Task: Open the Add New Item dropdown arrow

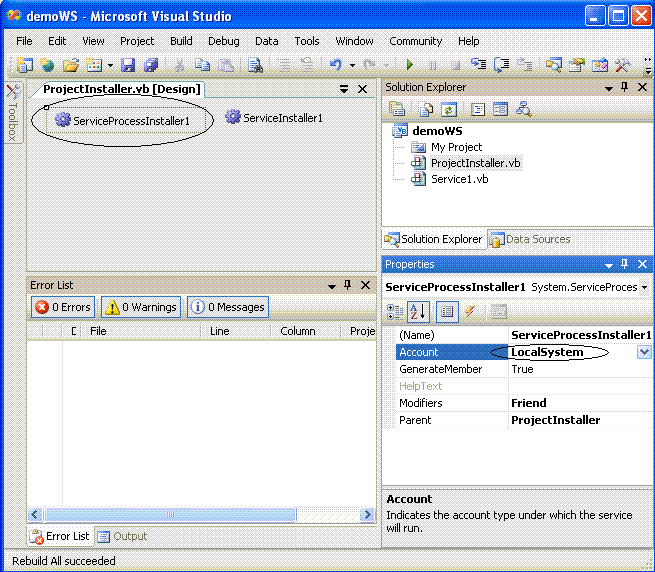Action: (x=110, y=65)
